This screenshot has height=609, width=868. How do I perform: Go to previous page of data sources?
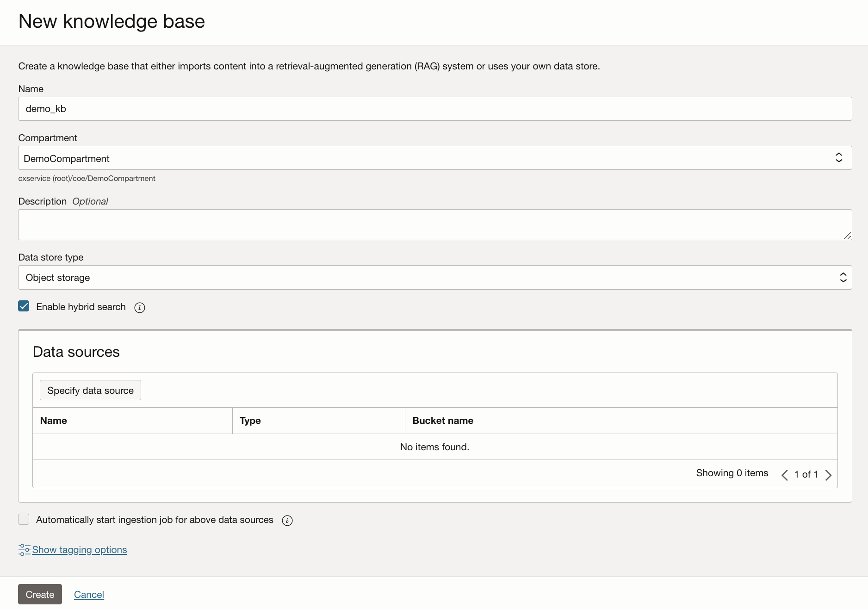(785, 475)
